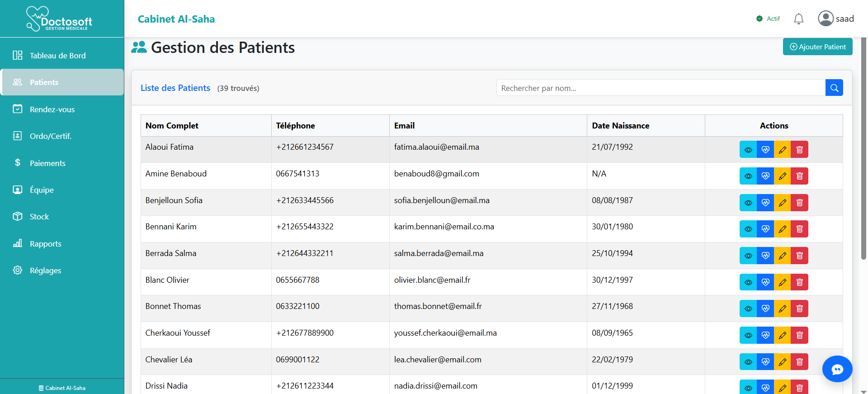Click the Cabinet Al-Saha header link

(176, 19)
